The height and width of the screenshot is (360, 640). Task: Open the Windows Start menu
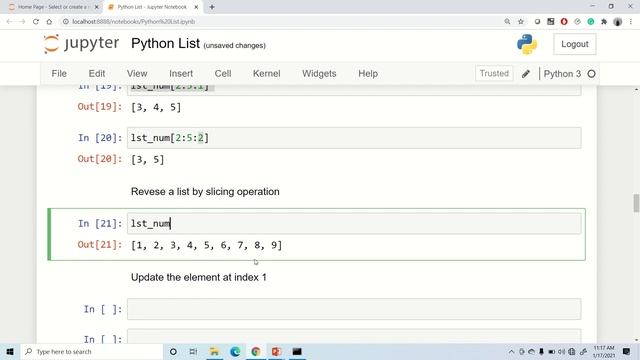point(10,351)
